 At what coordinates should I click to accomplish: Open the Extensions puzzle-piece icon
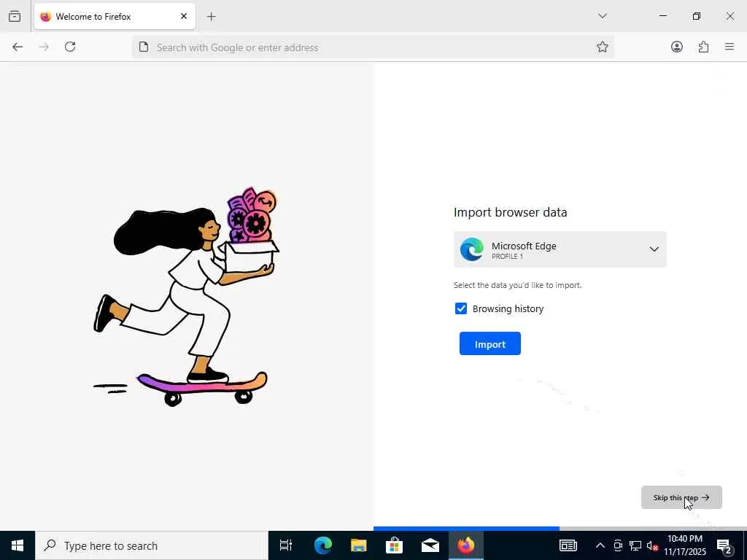(x=703, y=47)
